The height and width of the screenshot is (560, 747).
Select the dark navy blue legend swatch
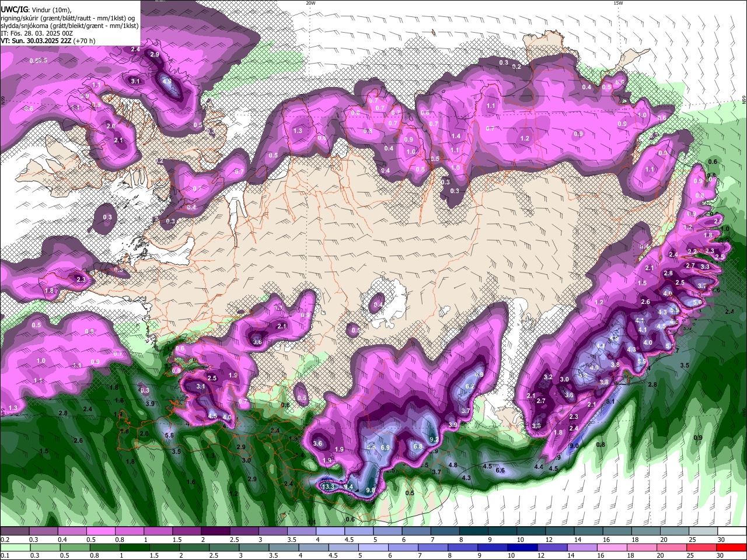pyautogui.click(x=522, y=548)
